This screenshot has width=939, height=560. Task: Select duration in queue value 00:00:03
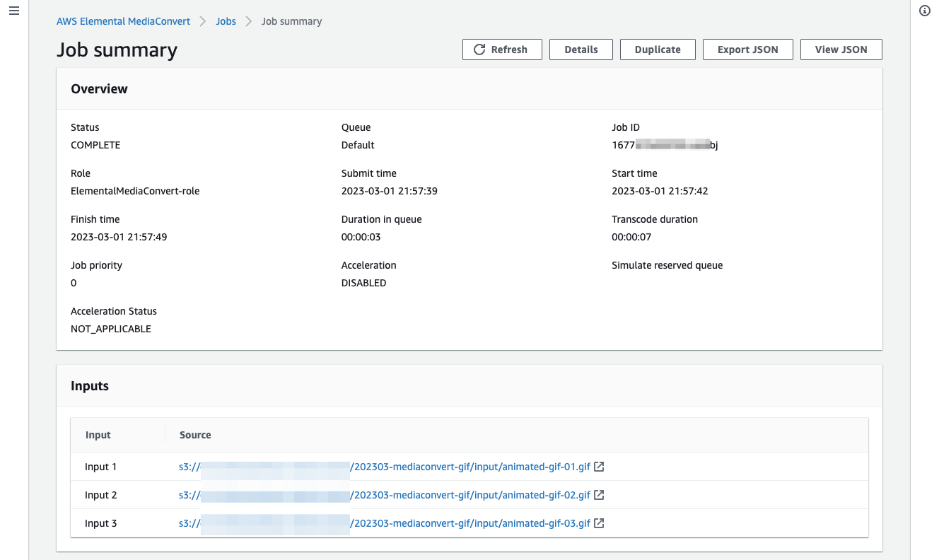coord(361,237)
